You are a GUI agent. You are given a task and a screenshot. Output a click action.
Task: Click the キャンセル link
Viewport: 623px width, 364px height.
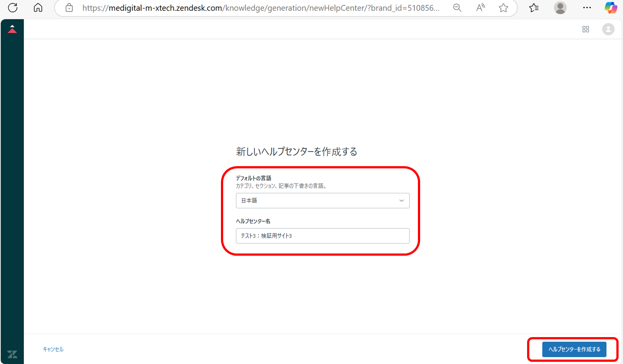53,349
